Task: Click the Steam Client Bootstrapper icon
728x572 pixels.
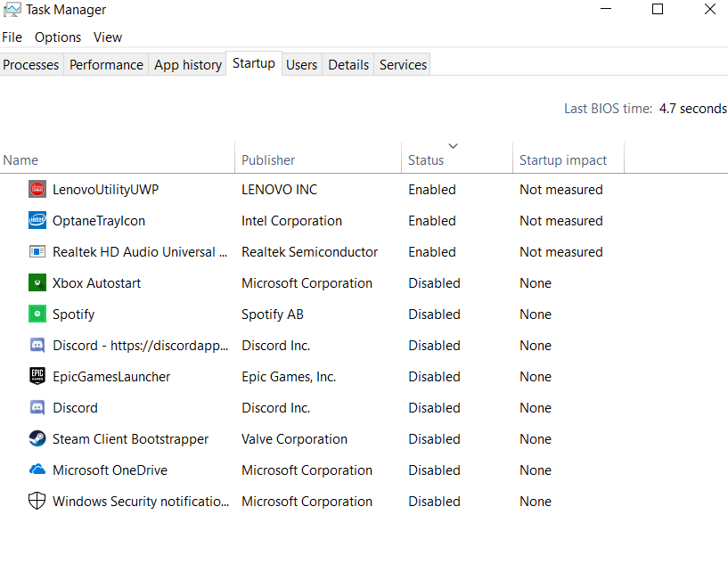Action: [x=37, y=438]
